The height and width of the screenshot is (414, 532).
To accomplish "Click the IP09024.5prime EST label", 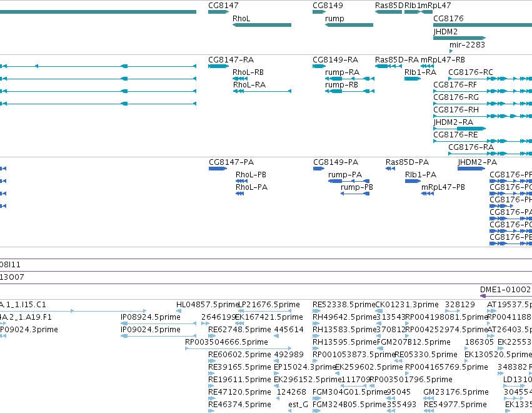I will tap(151, 330).
